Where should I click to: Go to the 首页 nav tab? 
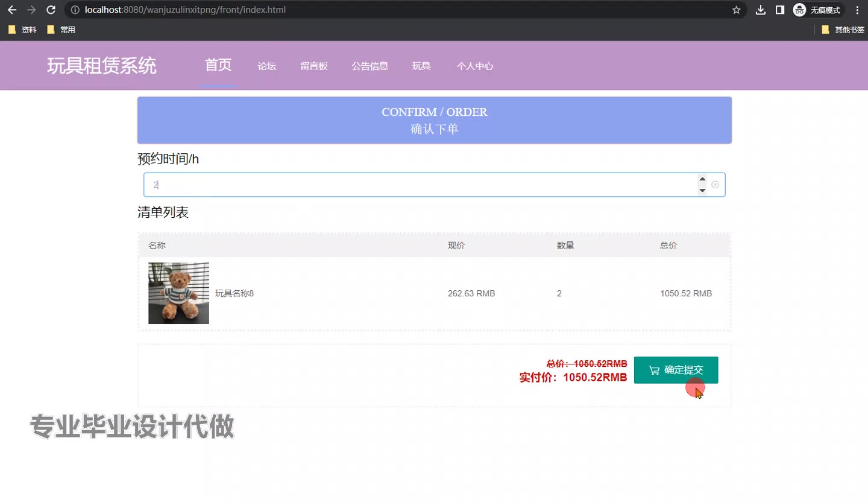[x=218, y=65]
